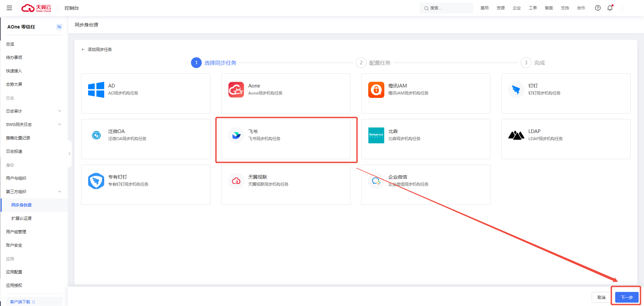This screenshot has width=644, height=306.
Task: Collapse the sidebar using the edge handle
Action: coord(69,154)
